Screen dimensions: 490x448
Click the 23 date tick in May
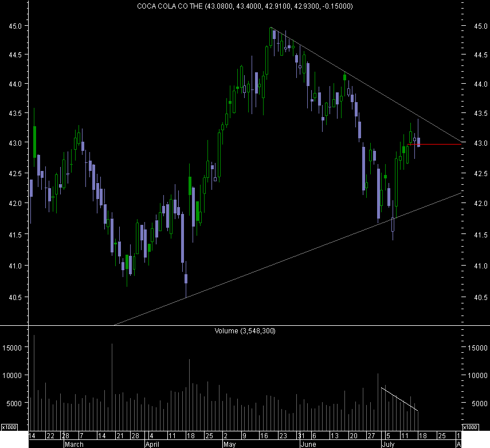pos(283,436)
